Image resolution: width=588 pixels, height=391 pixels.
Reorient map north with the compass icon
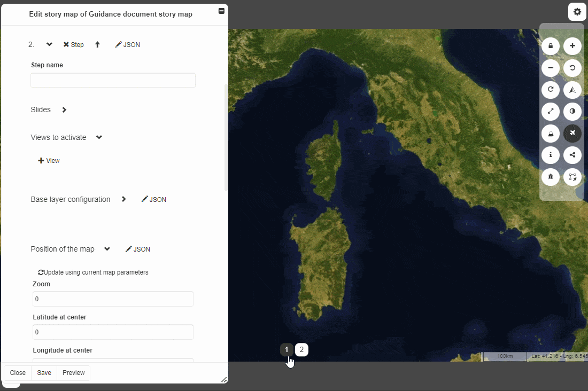point(572,90)
